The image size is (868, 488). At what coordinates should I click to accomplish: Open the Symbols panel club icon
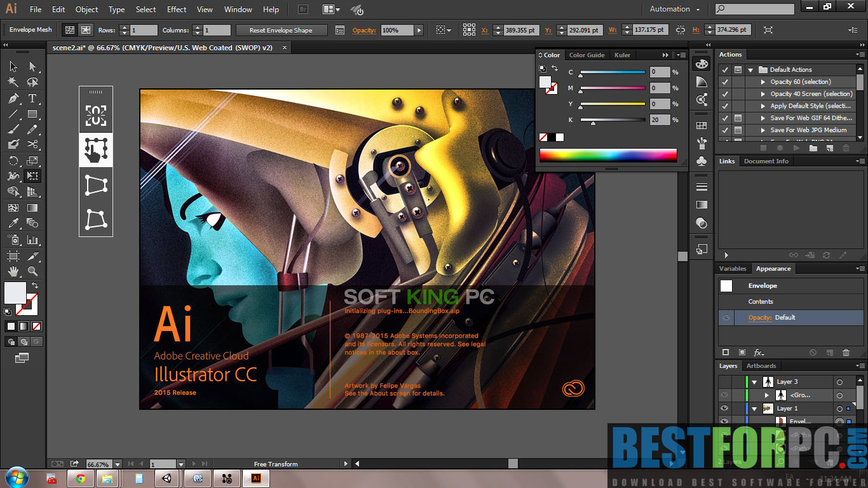[702, 161]
